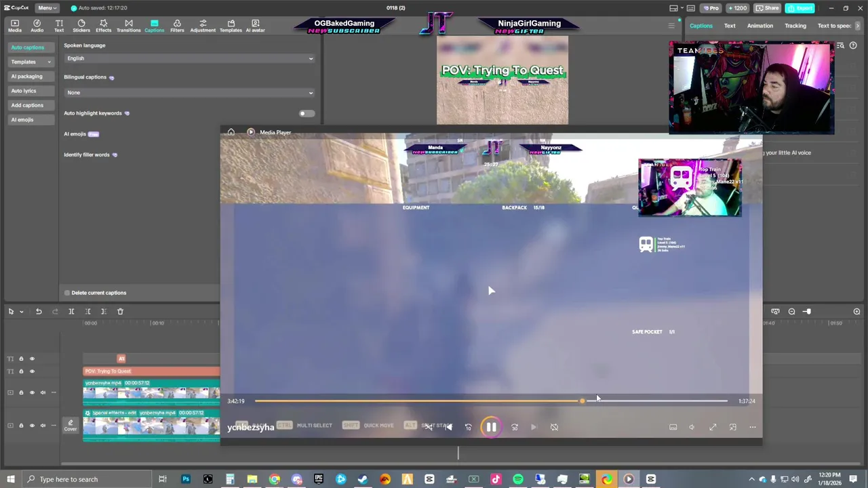Click the Pro button in title bar

coord(711,8)
